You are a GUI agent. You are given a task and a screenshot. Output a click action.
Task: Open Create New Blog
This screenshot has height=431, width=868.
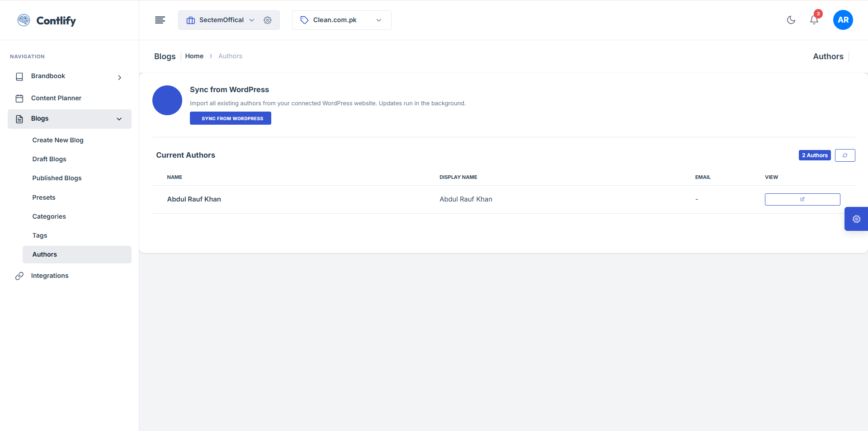tap(58, 140)
